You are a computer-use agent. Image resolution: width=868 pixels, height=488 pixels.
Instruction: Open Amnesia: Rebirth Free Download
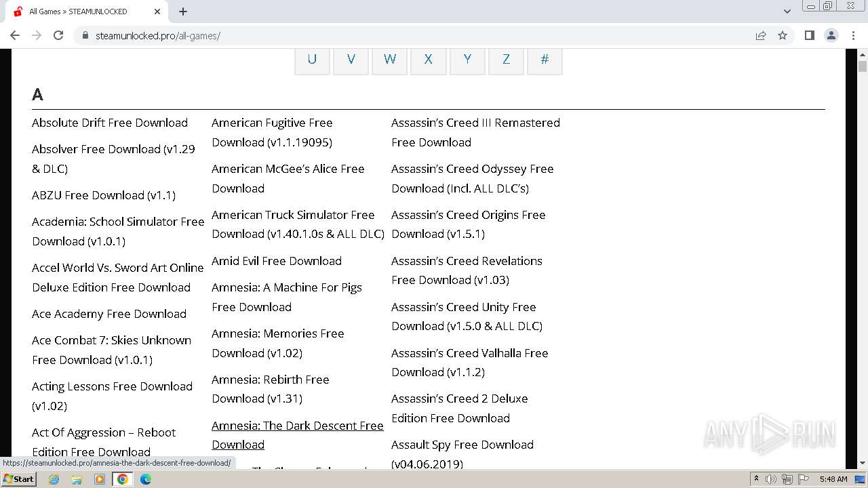pos(271,389)
